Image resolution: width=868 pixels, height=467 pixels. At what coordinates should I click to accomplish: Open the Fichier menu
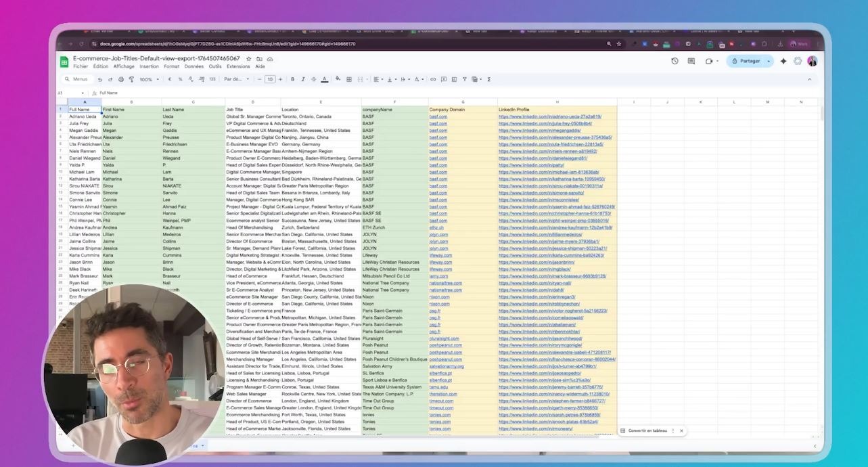[81, 66]
